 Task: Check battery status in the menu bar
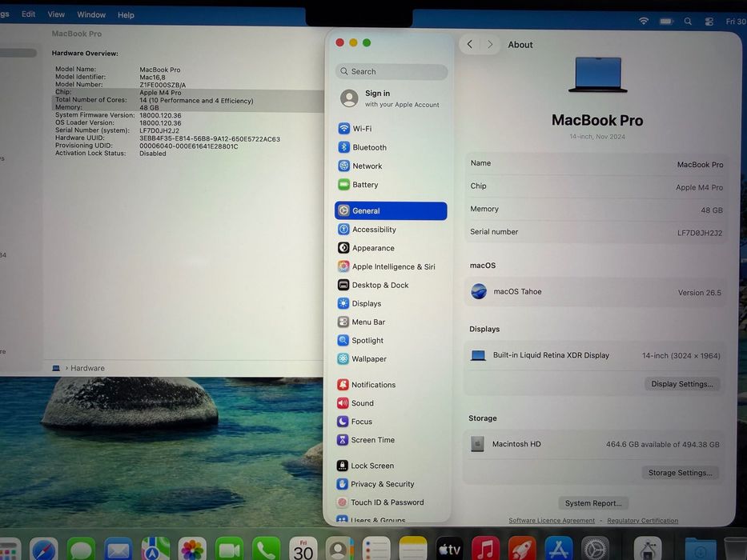tap(666, 21)
